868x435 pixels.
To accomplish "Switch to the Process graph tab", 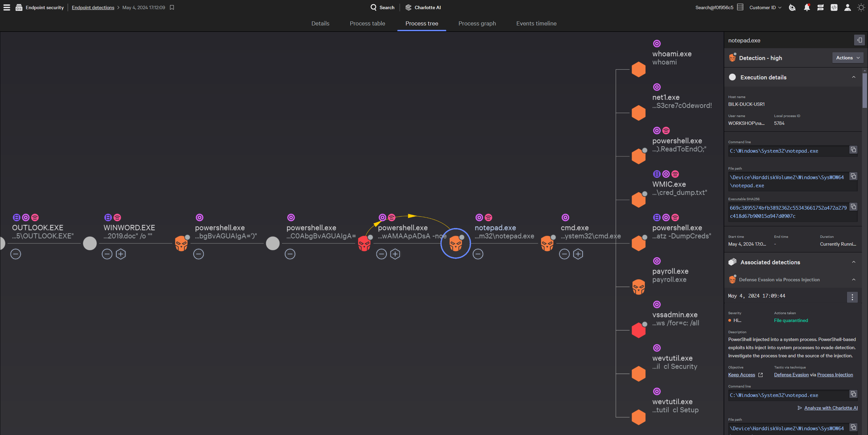I will pyautogui.click(x=477, y=23).
